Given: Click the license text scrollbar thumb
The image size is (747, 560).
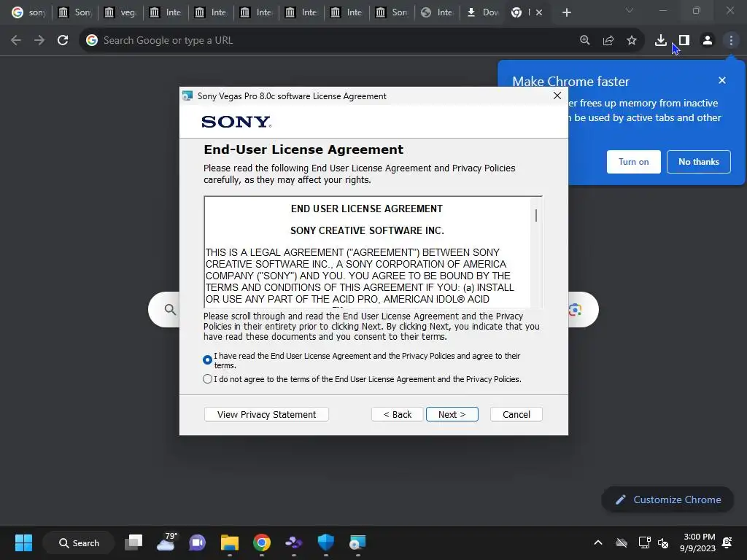Looking at the screenshot, I should click(536, 215).
